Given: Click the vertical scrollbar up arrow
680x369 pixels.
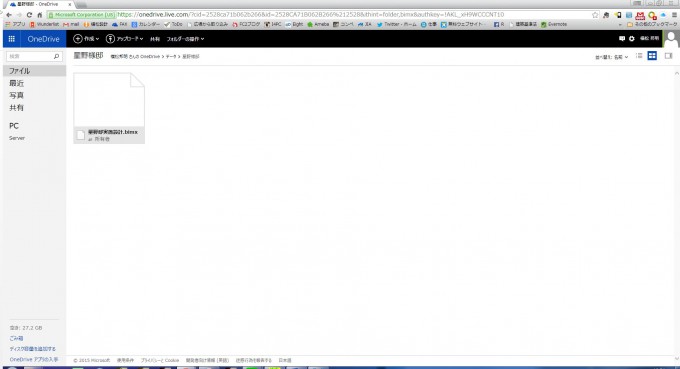Looking at the screenshot, I should point(677,74).
